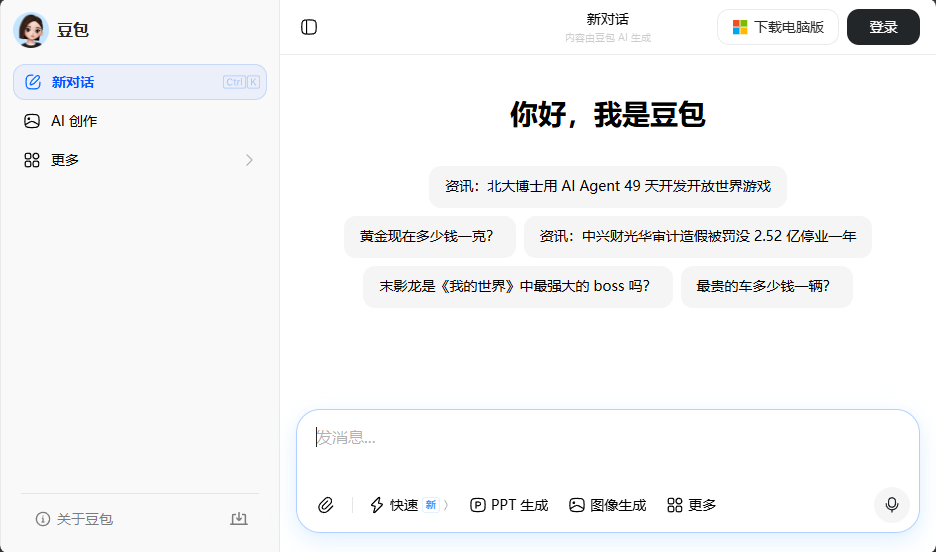This screenshot has width=936, height=552.
Task: Open the 快速 mode selector arrow
Action: pos(446,505)
